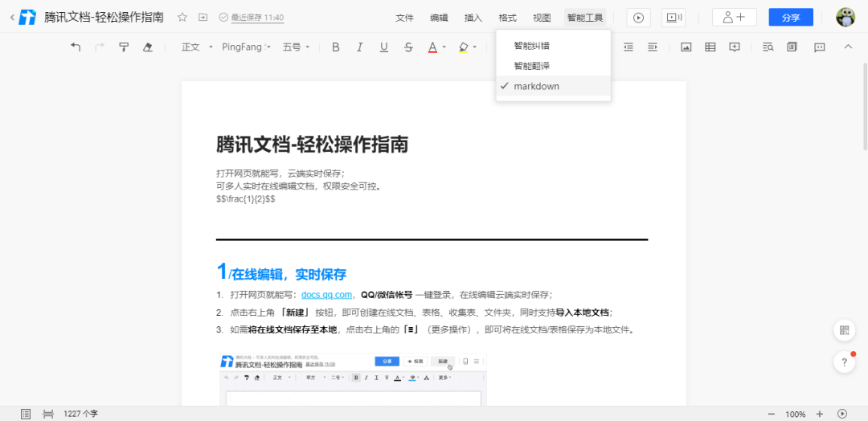Open the 插入 menu
Image resolution: width=868 pixels, height=421 pixels.
click(473, 18)
